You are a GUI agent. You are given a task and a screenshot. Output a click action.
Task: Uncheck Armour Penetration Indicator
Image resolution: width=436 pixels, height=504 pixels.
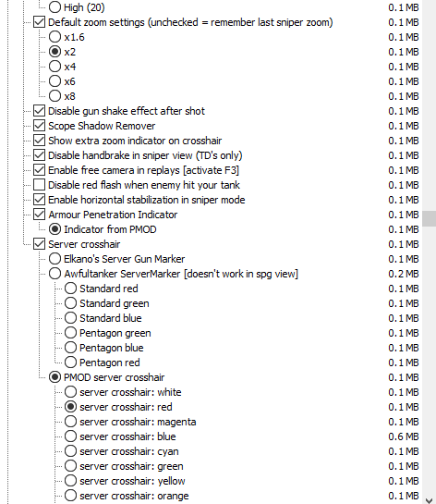39,215
